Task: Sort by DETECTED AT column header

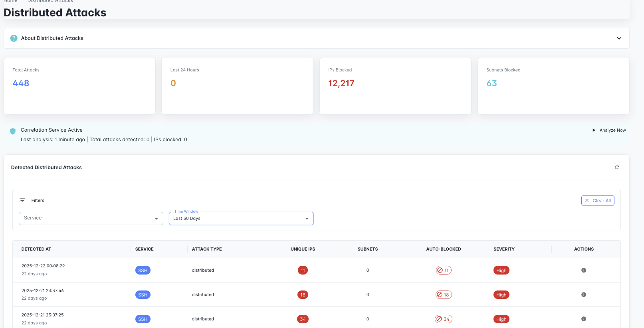Action: [36, 249]
